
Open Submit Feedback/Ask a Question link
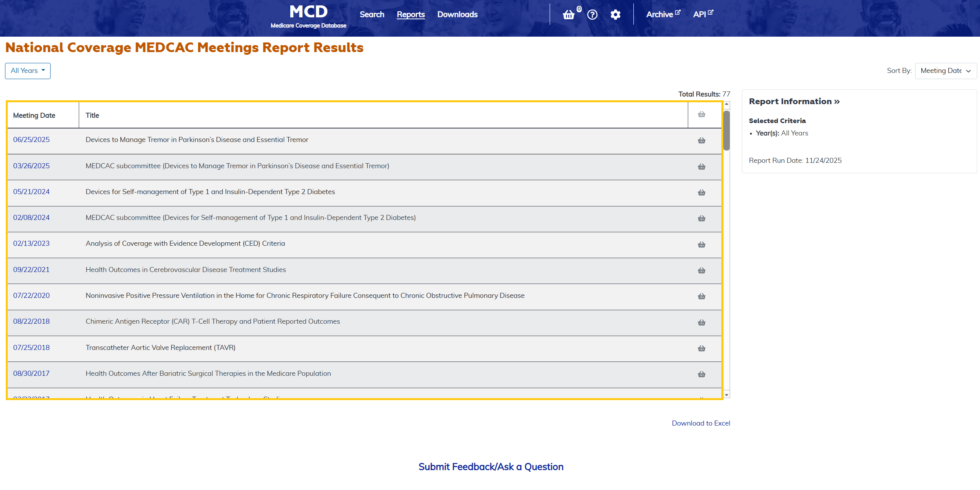pyautogui.click(x=491, y=467)
